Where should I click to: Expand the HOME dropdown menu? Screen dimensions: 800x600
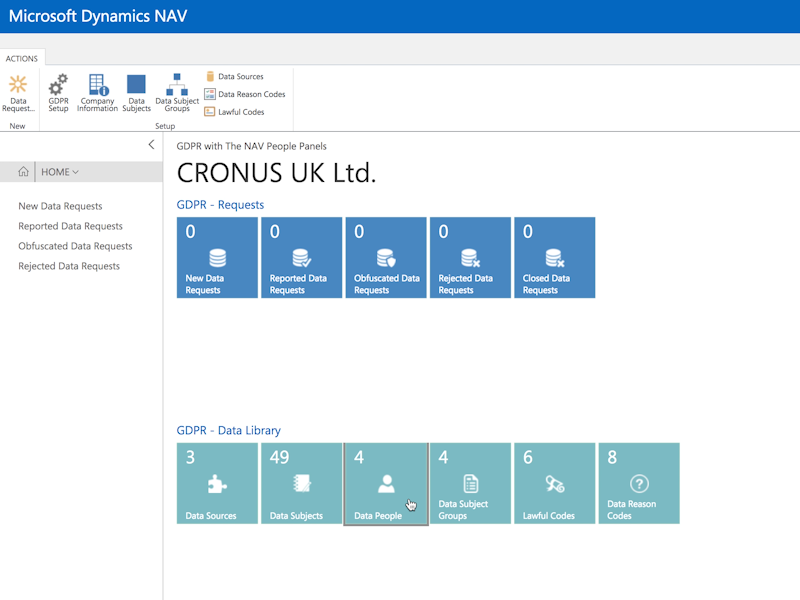(60, 172)
